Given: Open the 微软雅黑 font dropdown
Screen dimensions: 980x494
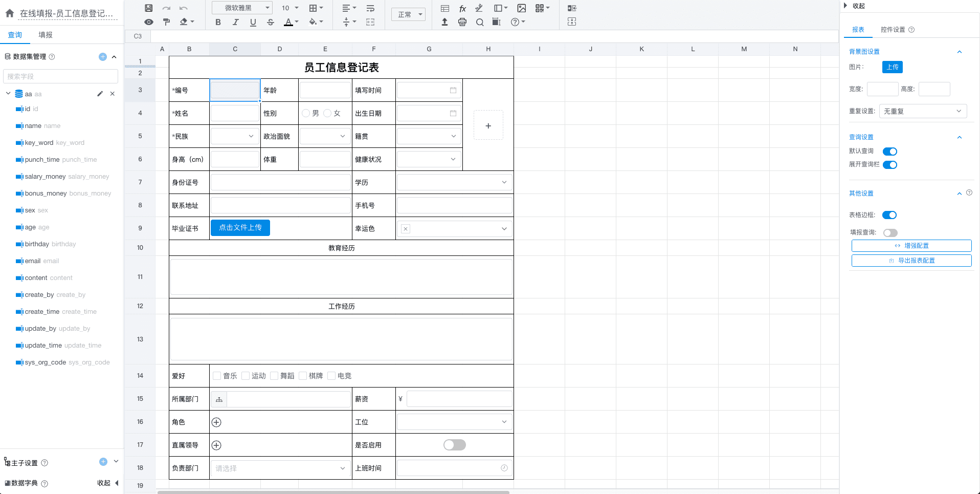Looking at the screenshot, I should tap(242, 8).
